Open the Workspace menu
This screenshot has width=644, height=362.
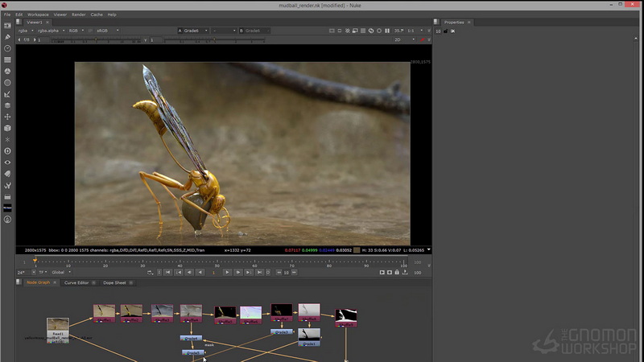[x=38, y=14]
